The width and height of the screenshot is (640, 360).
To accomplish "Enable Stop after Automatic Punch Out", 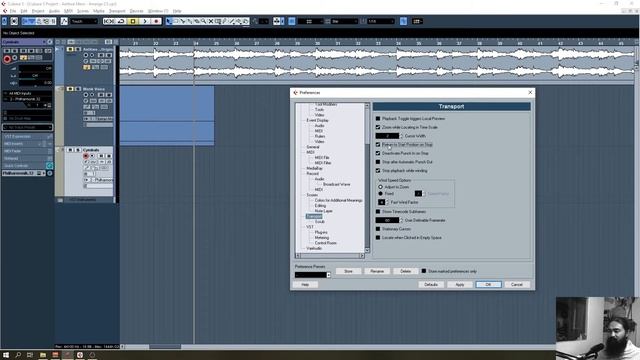I will coord(378,162).
